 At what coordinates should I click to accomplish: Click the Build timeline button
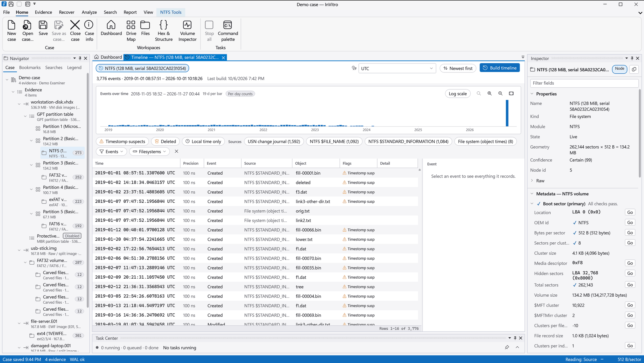(499, 68)
